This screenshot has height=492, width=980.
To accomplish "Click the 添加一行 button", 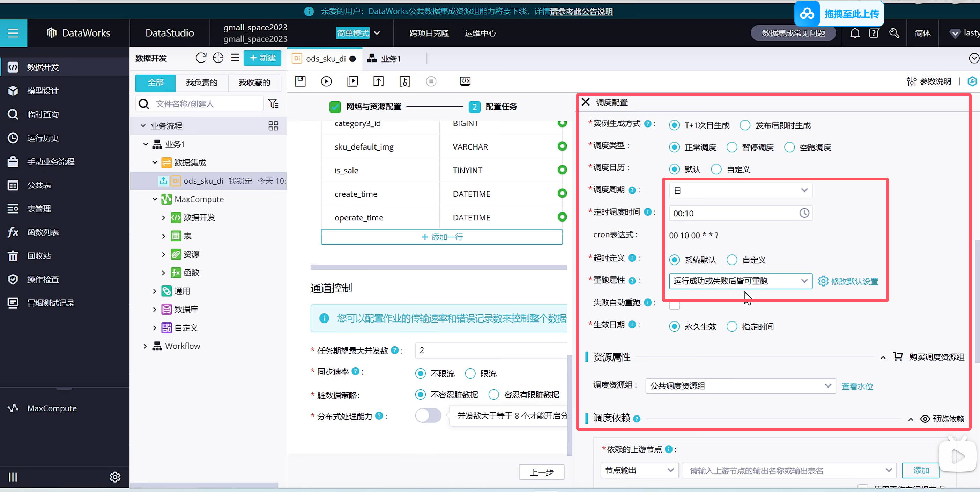I will pyautogui.click(x=442, y=237).
